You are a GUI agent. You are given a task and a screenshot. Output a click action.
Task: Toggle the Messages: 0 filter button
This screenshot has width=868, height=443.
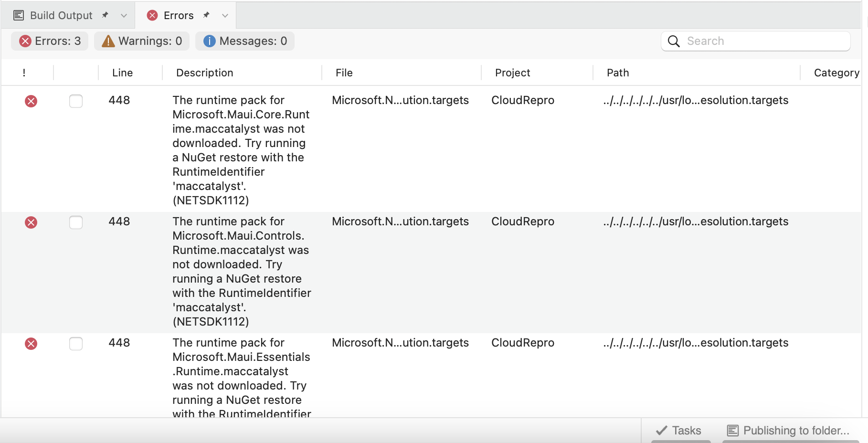pyautogui.click(x=245, y=41)
